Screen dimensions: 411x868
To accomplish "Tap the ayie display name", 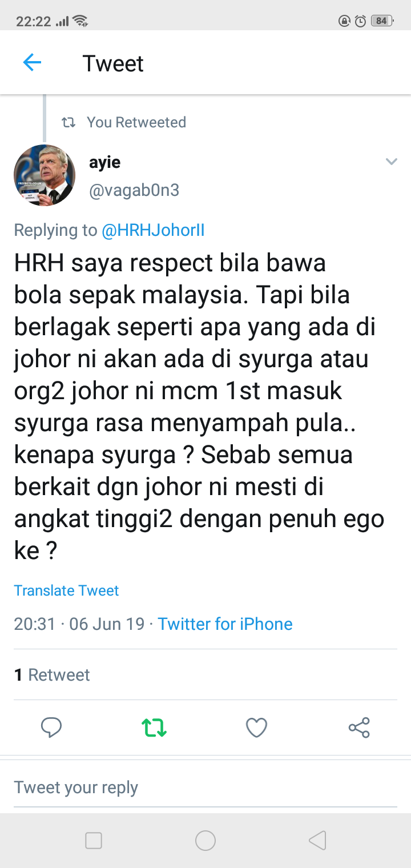I will pos(105,162).
